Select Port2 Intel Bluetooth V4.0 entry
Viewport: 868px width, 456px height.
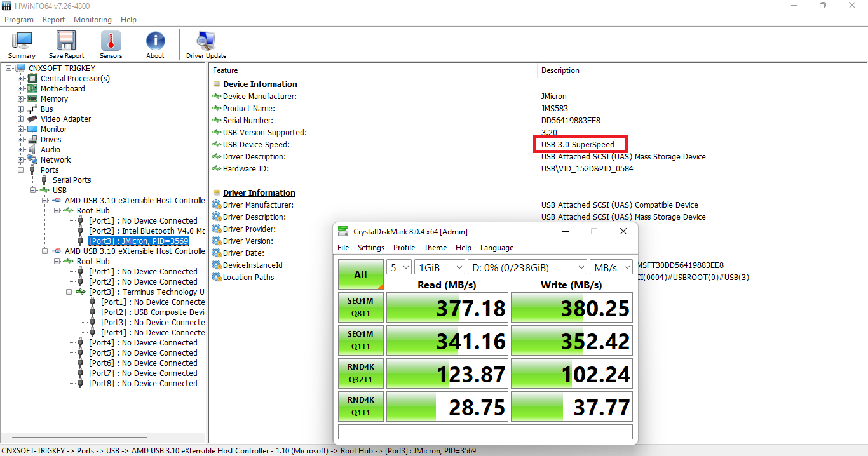coord(146,231)
